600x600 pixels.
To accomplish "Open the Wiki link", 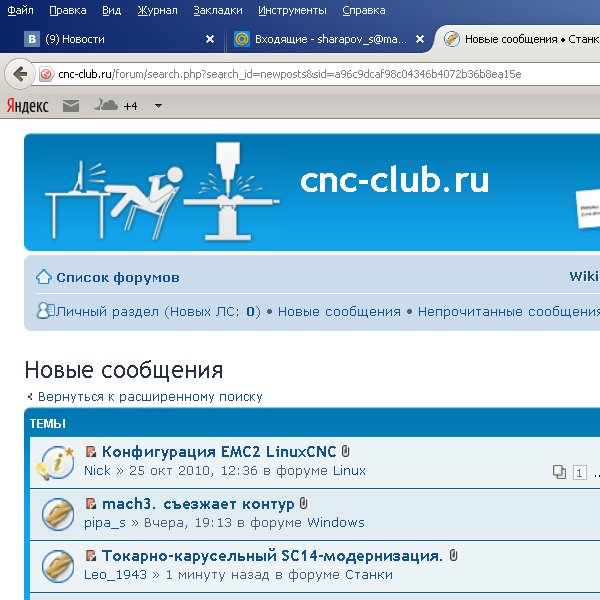I will coord(584,276).
